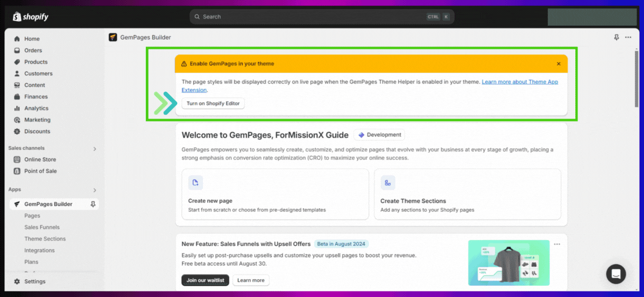Click the store account area top right
The image size is (644, 297).
pyautogui.click(x=592, y=17)
